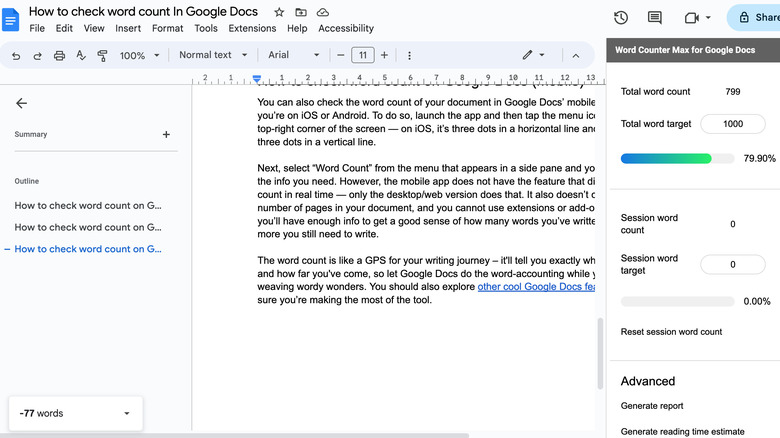
Task: Open more toolbar options menu
Action: pos(409,56)
